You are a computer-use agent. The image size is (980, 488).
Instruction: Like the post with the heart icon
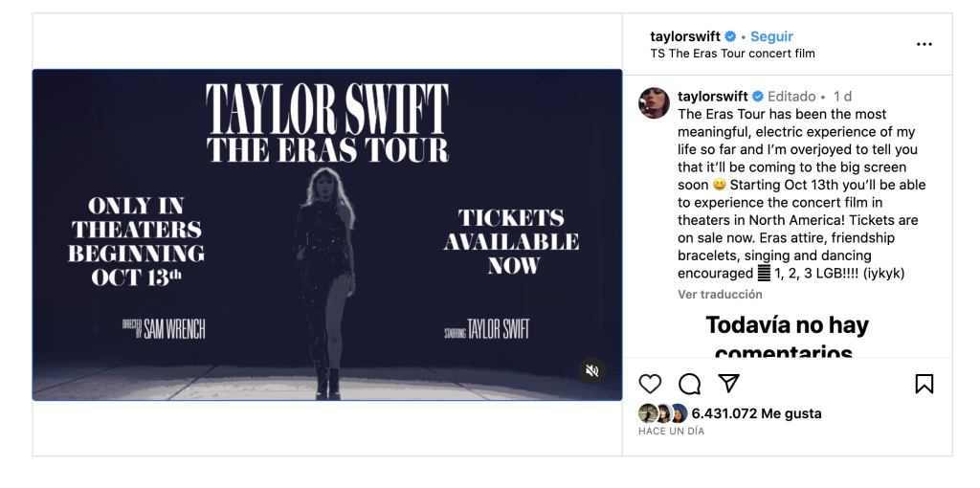[x=650, y=384]
